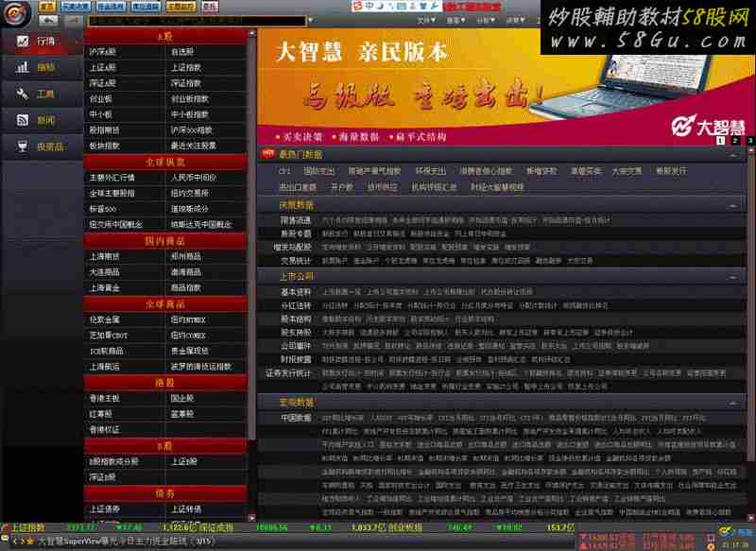Click the search box in the top toolbar

pos(197,21)
